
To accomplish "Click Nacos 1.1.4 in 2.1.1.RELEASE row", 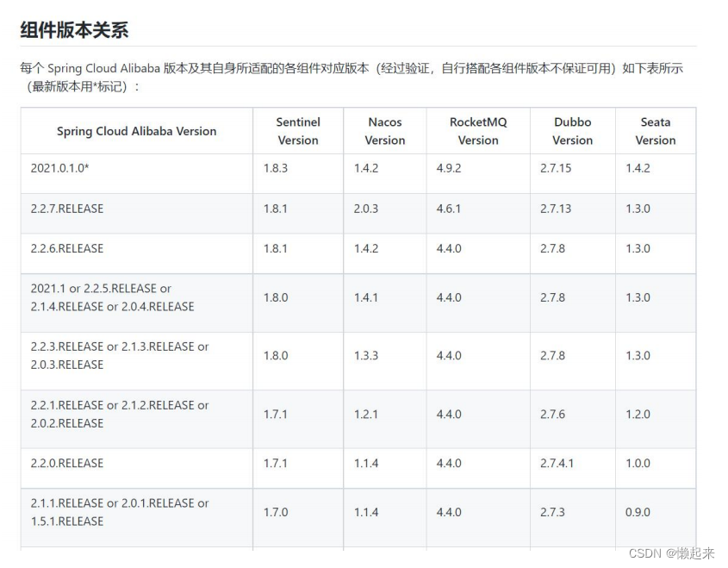I will (x=366, y=512).
